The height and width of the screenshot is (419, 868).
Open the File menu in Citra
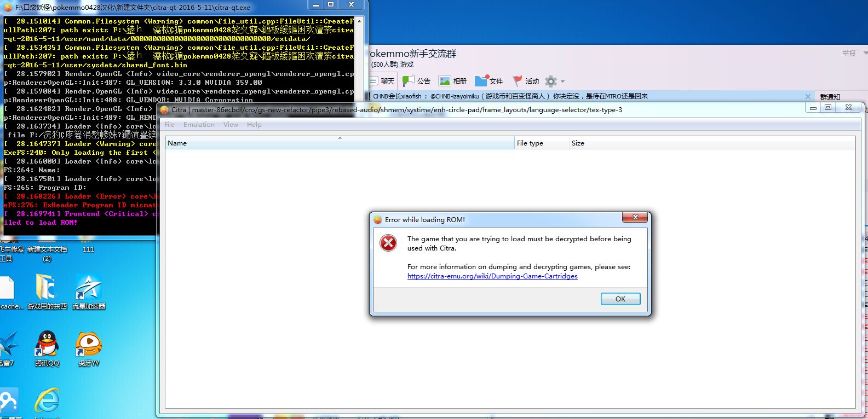coord(170,125)
